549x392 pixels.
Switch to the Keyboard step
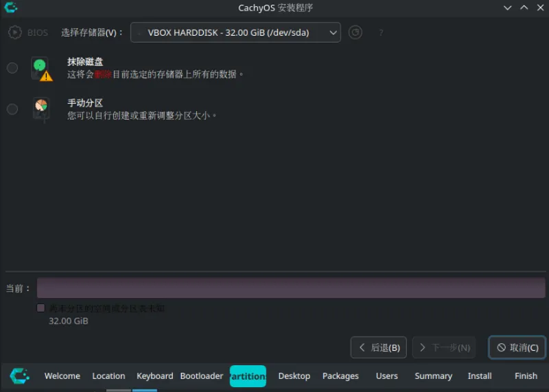coord(155,376)
